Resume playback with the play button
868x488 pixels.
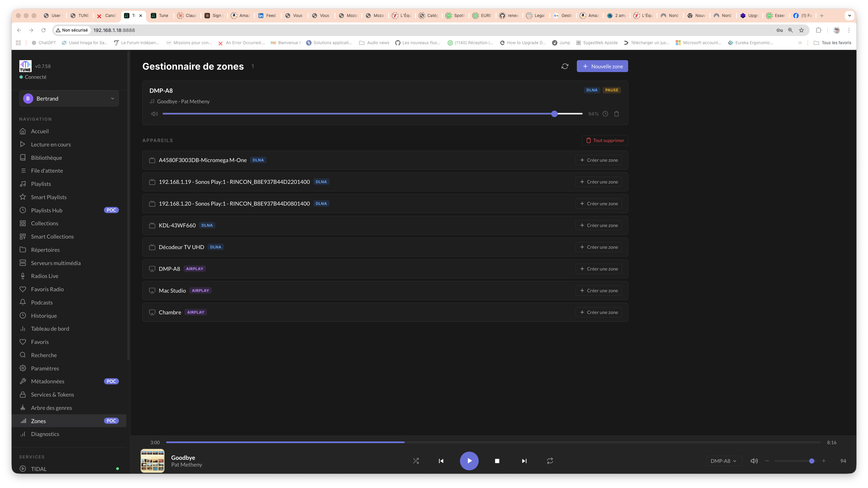tap(469, 461)
